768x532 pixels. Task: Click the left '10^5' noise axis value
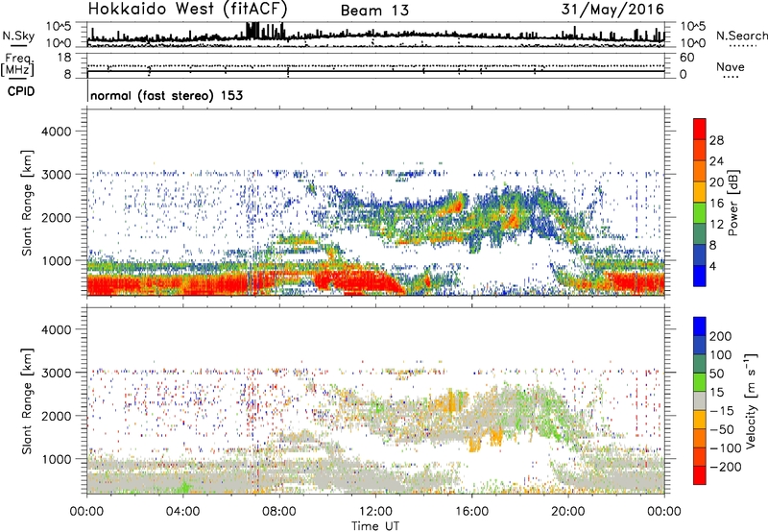(x=59, y=27)
